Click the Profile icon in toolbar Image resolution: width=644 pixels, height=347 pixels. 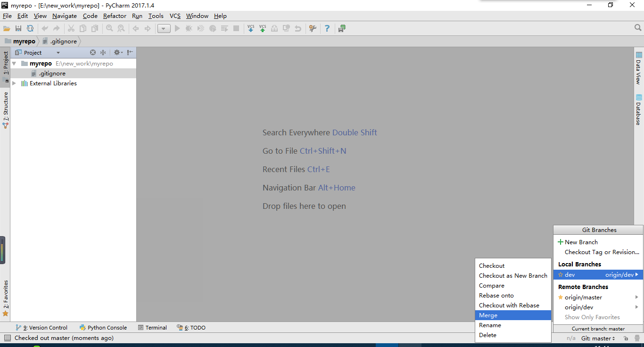pos(213,29)
